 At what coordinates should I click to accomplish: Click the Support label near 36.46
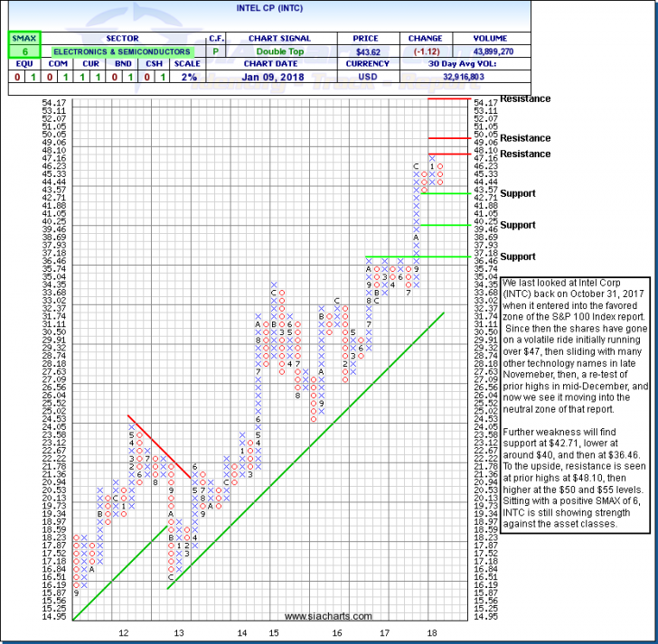(519, 257)
